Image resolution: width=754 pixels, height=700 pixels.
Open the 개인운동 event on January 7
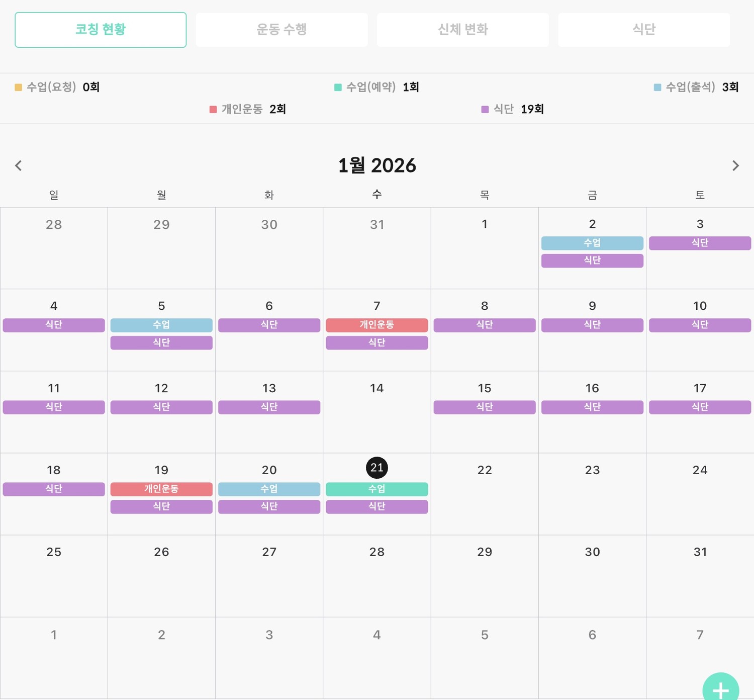pos(376,325)
